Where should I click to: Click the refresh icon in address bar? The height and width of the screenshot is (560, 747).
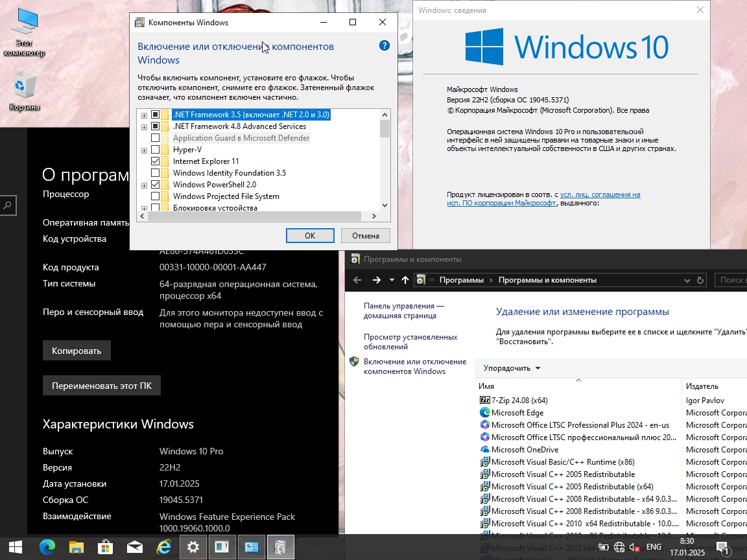[x=700, y=280]
